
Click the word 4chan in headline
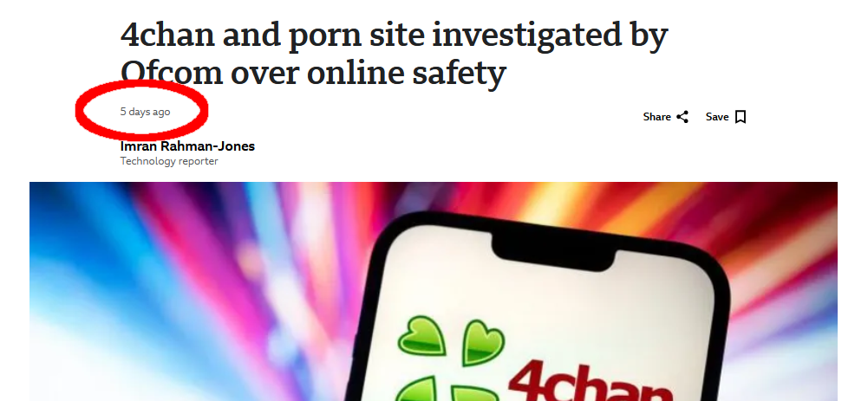pyautogui.click(x=167, y=35)
